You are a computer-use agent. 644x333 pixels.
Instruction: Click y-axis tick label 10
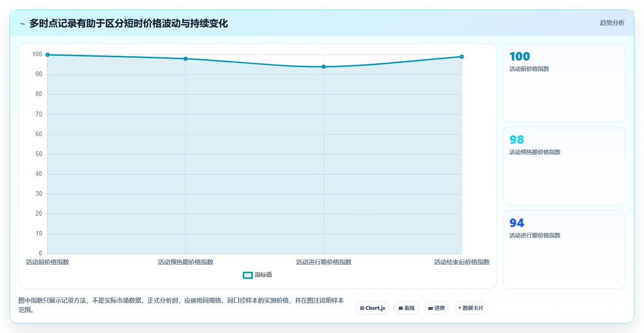point(39,234)
